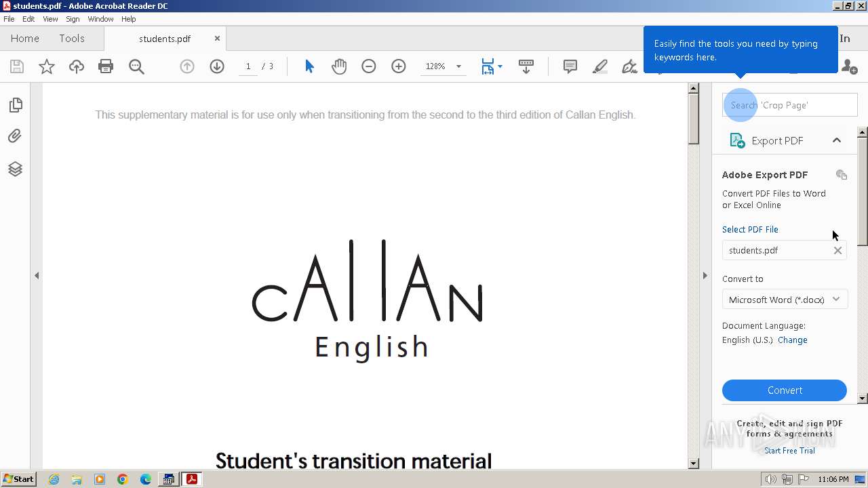Viewport: 868px width, 488px height.
Task: Click the Save file icon
Action: tap(17, 66)
